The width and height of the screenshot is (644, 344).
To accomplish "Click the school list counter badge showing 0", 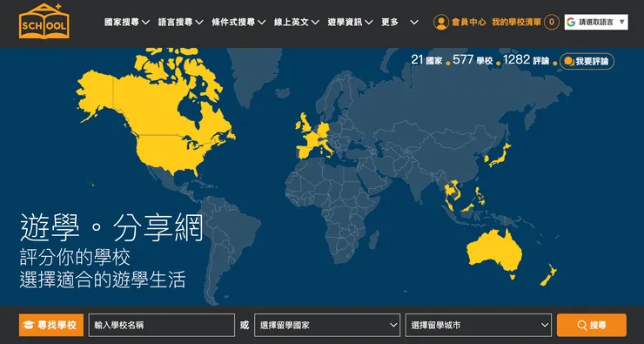I will pyautogui.click(x=552, y=22).
